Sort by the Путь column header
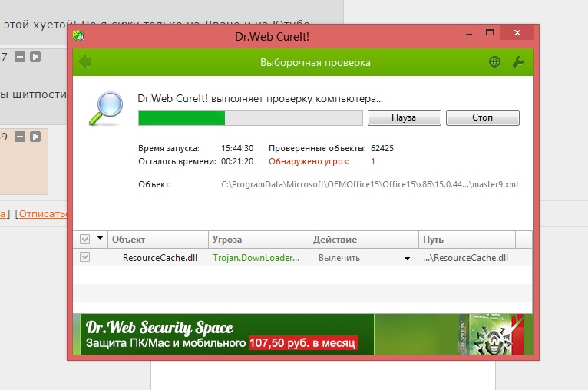Screen dimensions: 588x390 [x=467, y=240]
